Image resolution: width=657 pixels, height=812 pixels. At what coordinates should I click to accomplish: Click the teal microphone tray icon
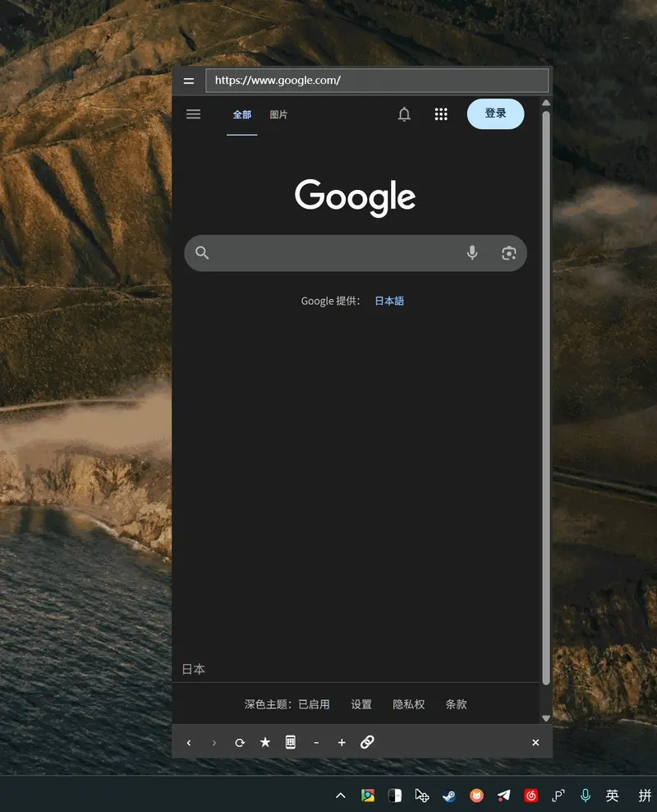[585, 796]
